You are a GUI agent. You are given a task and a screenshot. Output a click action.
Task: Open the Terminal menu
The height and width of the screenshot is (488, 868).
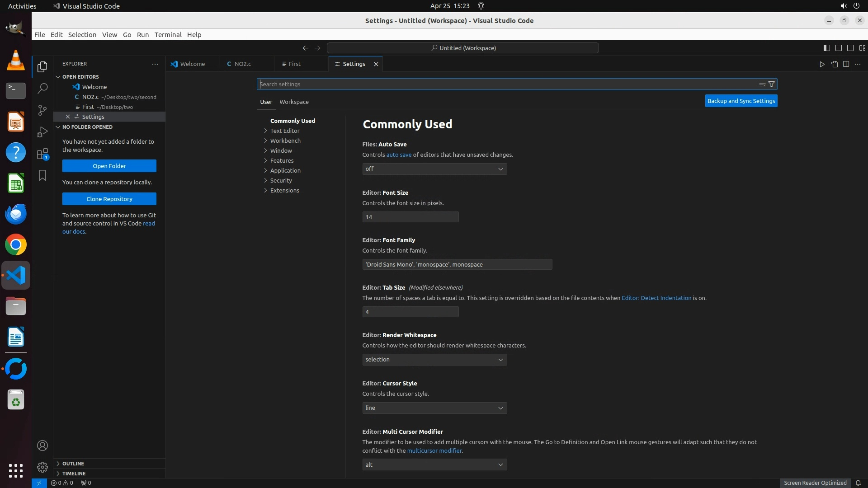tap(168, 35)
